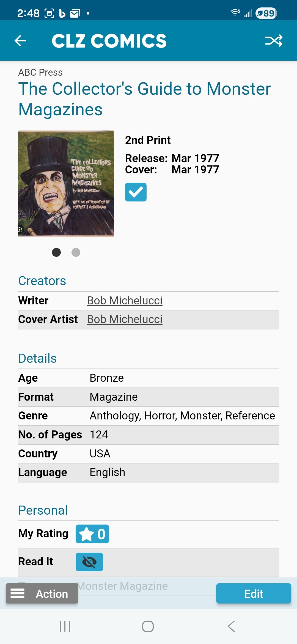Tap the star rating badge

(x=92, y=534)
